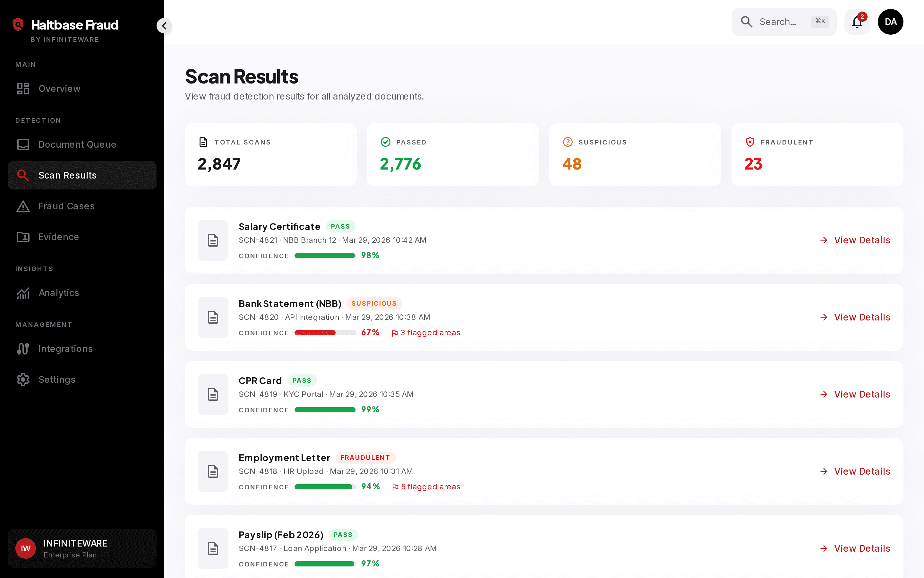924x578 pixels.
Task: Click the SCN-4820 API Integration metadata line
Action: click(x=335, y=317)
